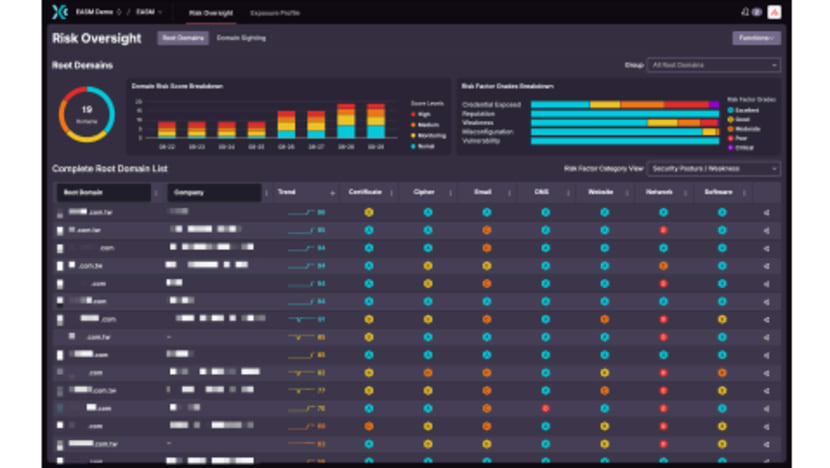Click the Certificate grade icon in first row

click(x=369, y=212)
